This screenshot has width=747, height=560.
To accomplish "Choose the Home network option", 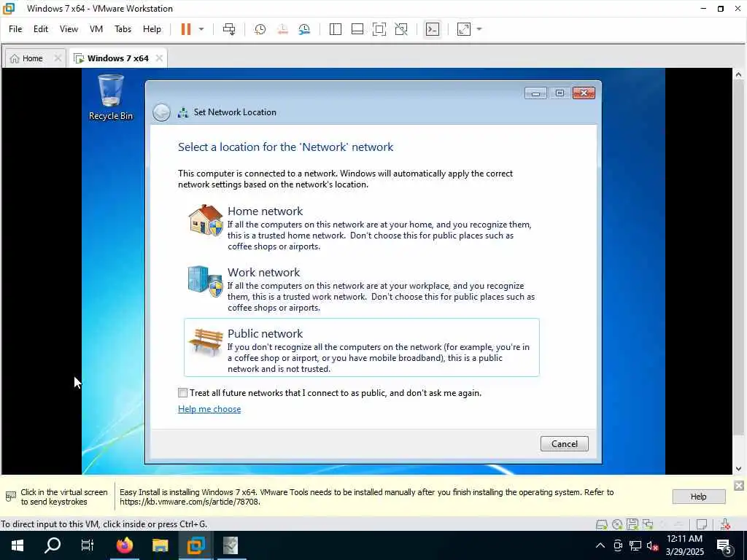I will [x=362, y=228].
